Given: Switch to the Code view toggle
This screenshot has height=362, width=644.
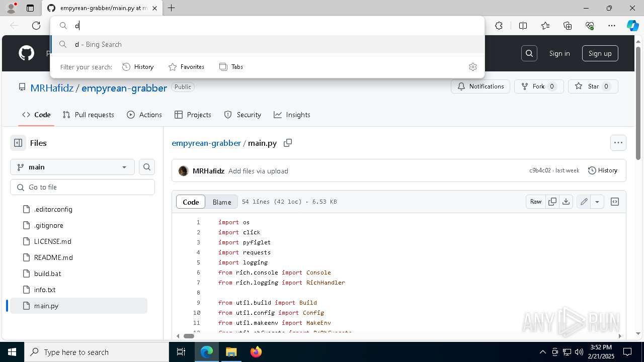Looking at the screenshot, I should click(191, 202).
